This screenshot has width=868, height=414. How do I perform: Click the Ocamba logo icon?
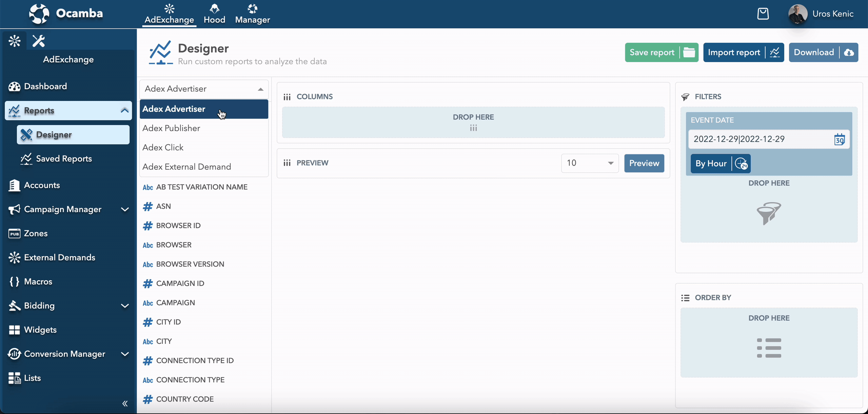(x=39, y=14)
